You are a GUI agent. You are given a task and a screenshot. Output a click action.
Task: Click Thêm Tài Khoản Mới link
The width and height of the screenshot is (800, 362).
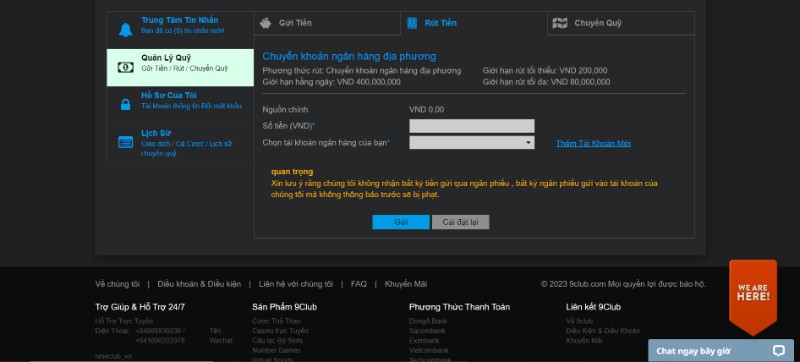(593, 143)
